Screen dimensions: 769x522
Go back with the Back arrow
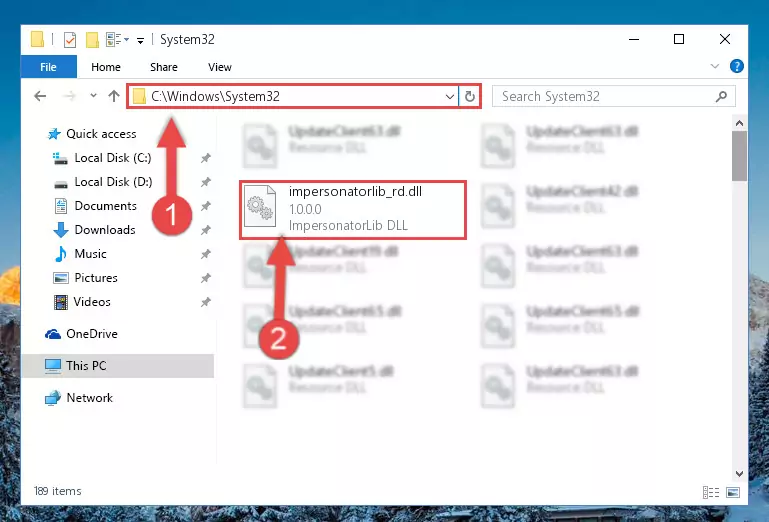pyautogui.click(x=40, y=96)
